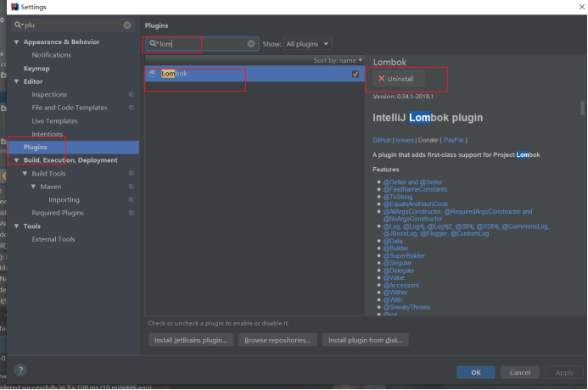
Task: Click the Uninstall button for Lombok
Action: (x=399, y=79)
